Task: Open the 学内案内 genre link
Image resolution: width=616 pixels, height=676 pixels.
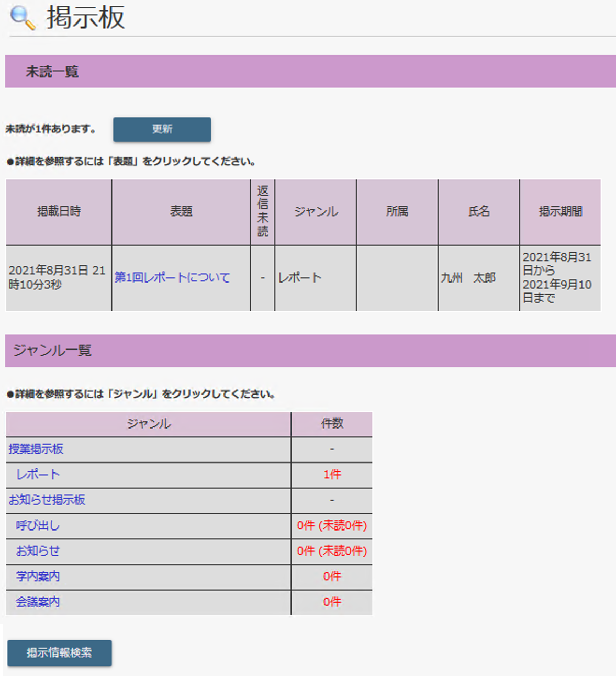Action: (x=38, y=577)
